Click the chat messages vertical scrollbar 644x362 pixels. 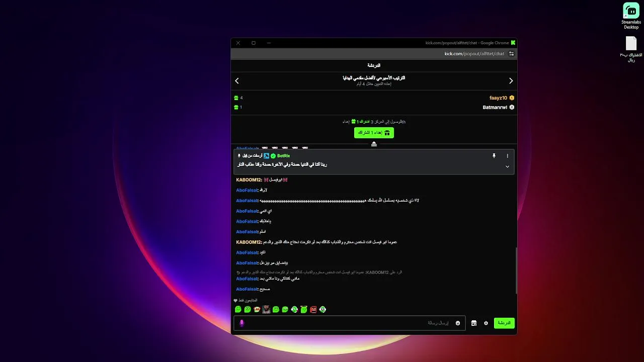pyautogui.click(x=516, y=271)
